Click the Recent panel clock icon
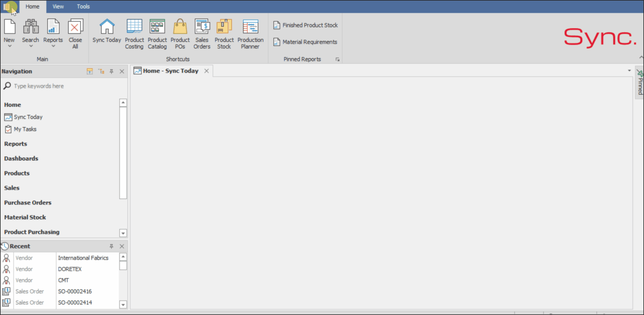This screenshot has width=644, height=315. (5, 246)
